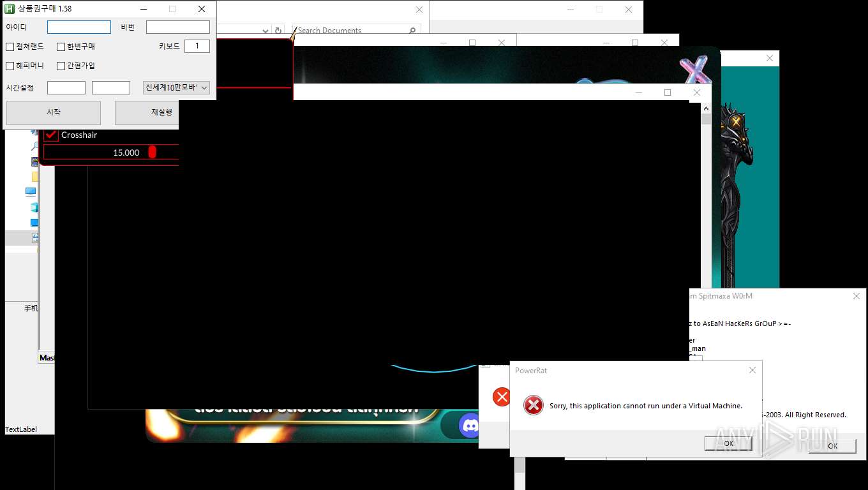Close the PowerRat dialog
This screenshot has height=490, width=868.
pos(752,370)
